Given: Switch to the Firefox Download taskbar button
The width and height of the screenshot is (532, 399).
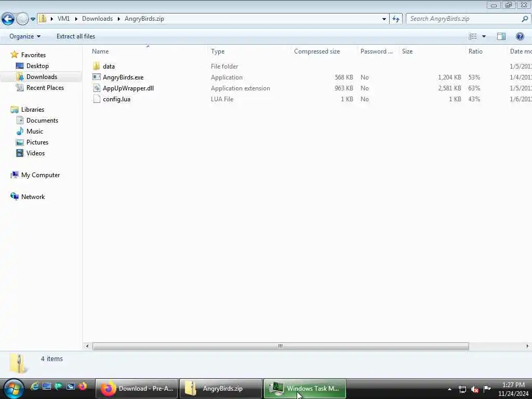Looking at the screenshot, I should click(137, 389).
